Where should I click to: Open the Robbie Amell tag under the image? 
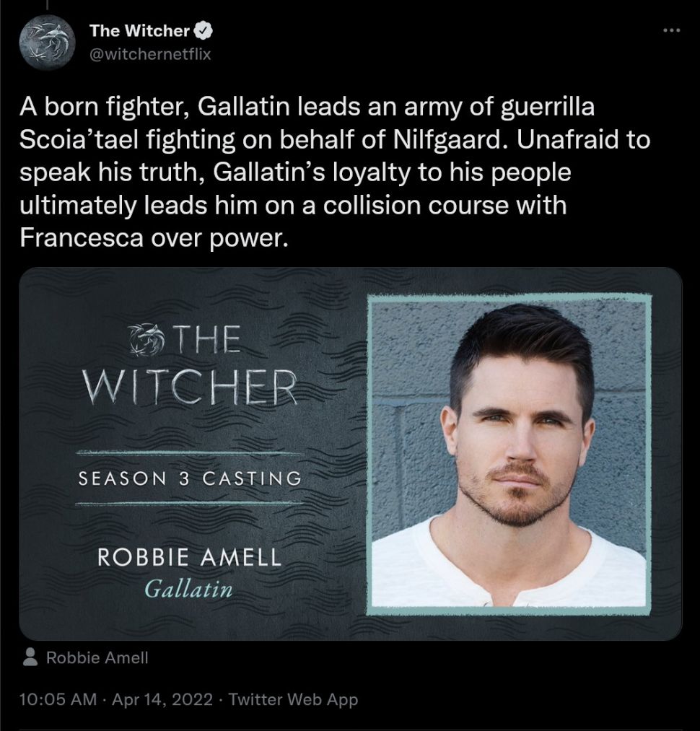pyautogui.click(x=97, y=657)
